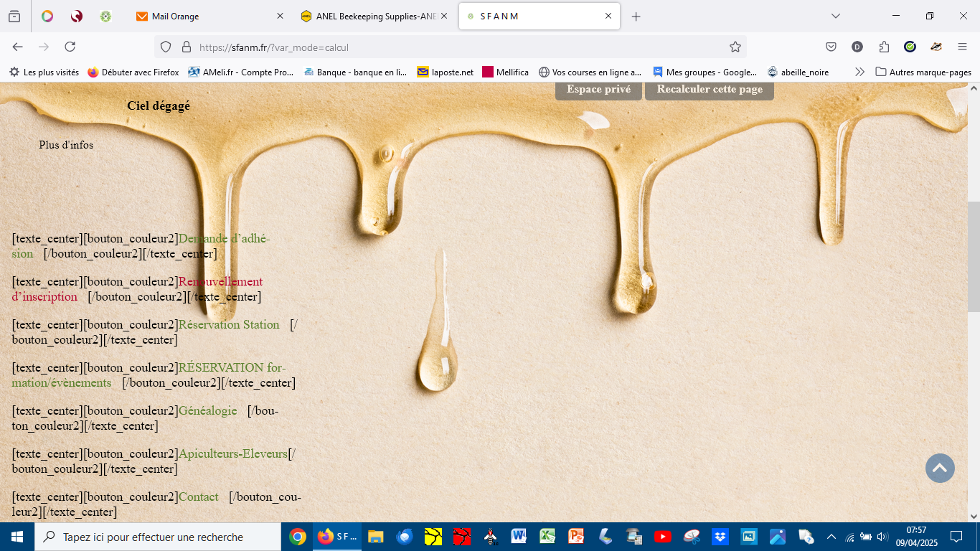Open the Firefox account D avatar
980x551 pixels.
pos(857,47)
